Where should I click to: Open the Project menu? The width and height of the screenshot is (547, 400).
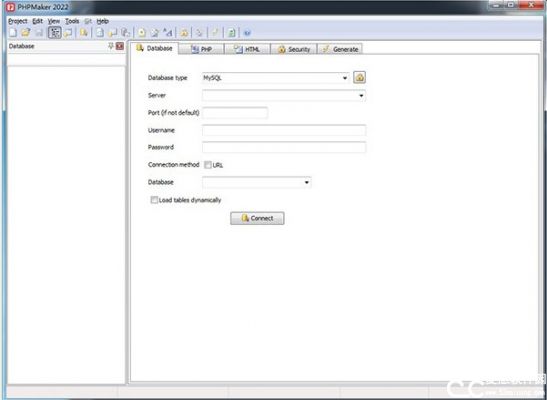(18, 21)
